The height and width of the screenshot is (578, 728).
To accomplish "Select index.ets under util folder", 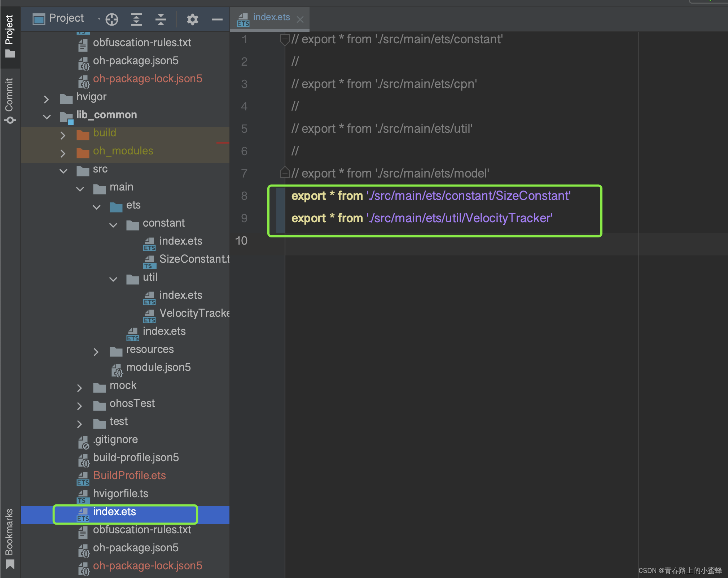I will (181, 295).
